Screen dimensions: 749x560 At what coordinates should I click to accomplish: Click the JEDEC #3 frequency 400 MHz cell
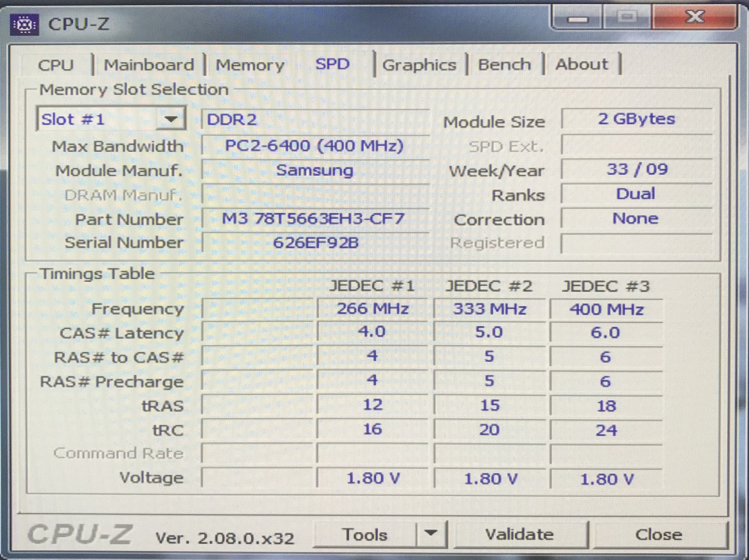[606, 309]
